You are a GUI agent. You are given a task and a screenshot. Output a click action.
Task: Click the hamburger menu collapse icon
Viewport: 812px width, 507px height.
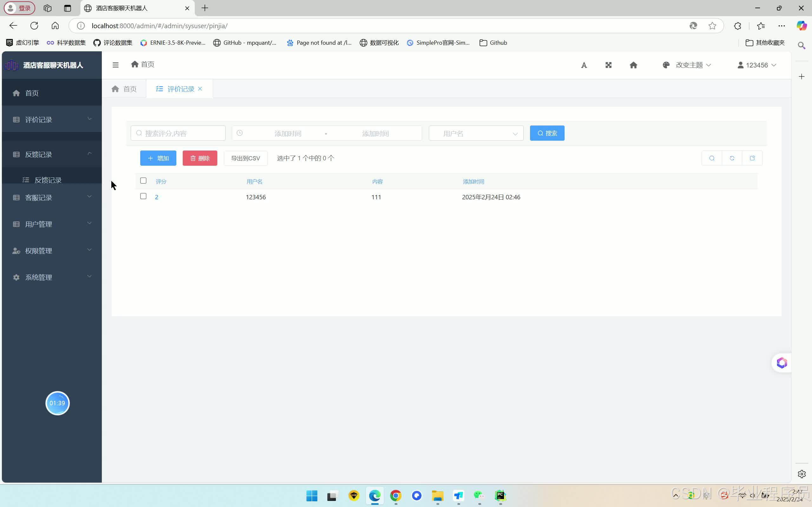[115, 65]
